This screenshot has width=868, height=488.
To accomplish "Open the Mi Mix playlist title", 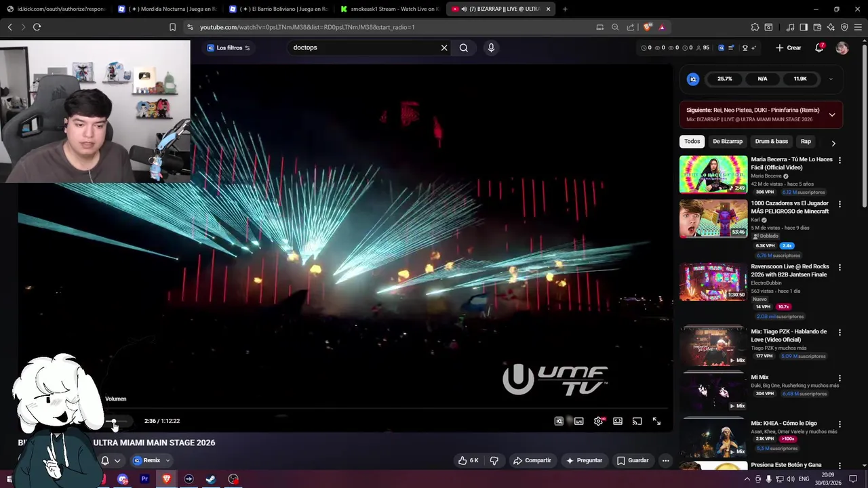I will (759, 377).
